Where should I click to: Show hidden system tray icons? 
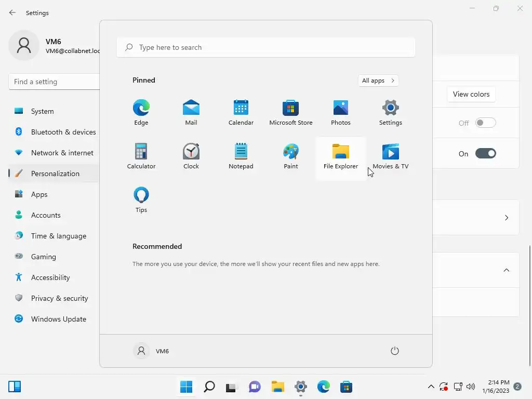coord(431,387)
